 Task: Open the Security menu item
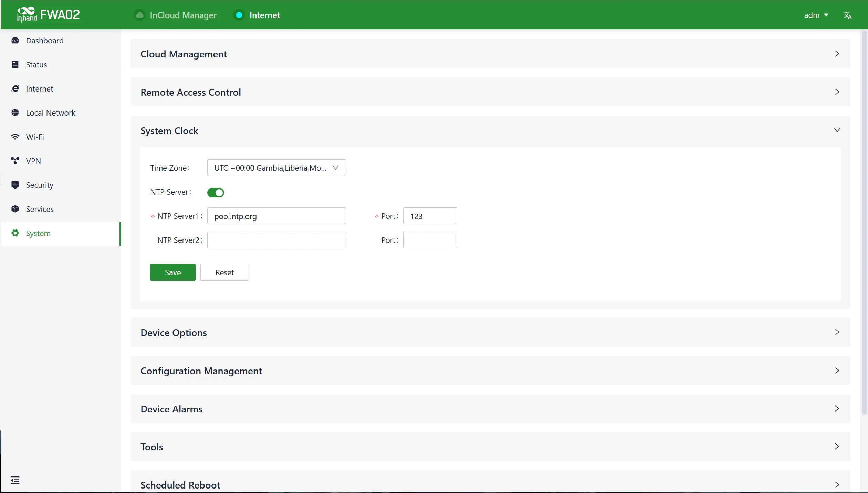pyautogui.click(x=61, y=185)
